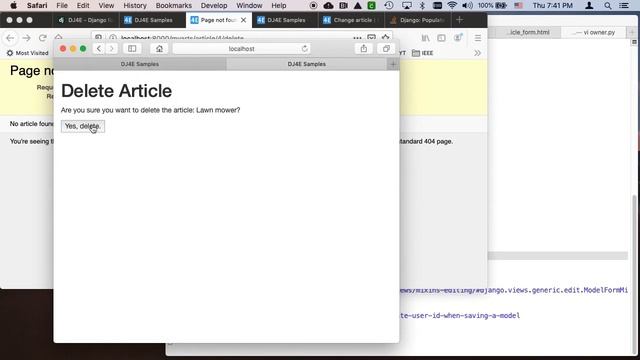
Task: Show more bookmarks chevron in Firefox
Action: (477, 53)
